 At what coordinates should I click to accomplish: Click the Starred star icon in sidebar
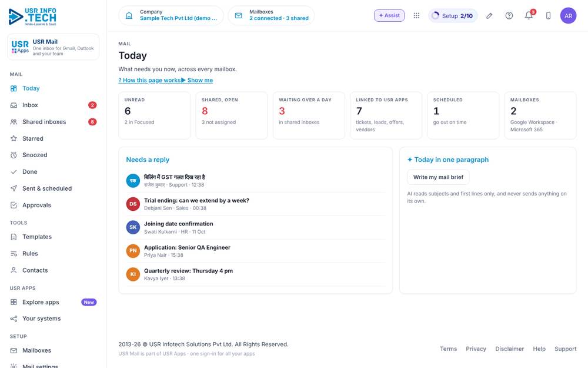click(14, 138)
